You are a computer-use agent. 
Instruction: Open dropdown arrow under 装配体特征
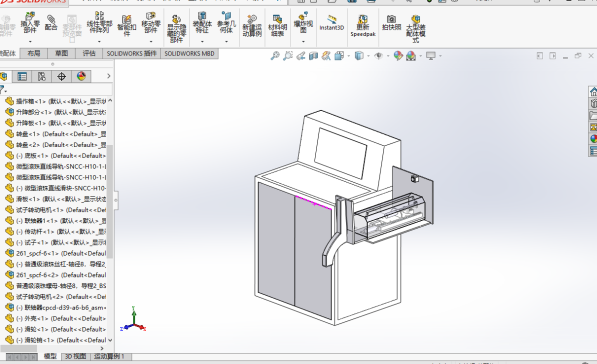coord(202,41)
